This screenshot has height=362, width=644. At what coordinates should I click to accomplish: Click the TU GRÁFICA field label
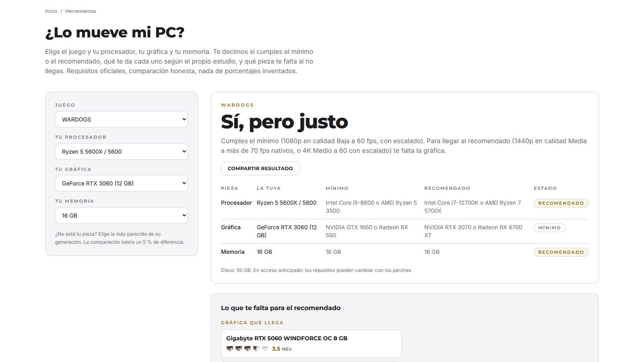pyautogui.click(x=73, y=169)
